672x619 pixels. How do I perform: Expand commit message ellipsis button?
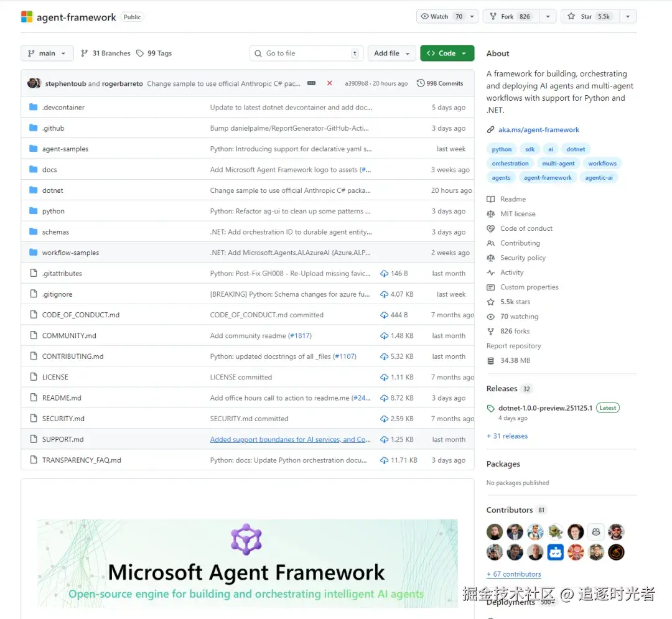tap(312, 83)
